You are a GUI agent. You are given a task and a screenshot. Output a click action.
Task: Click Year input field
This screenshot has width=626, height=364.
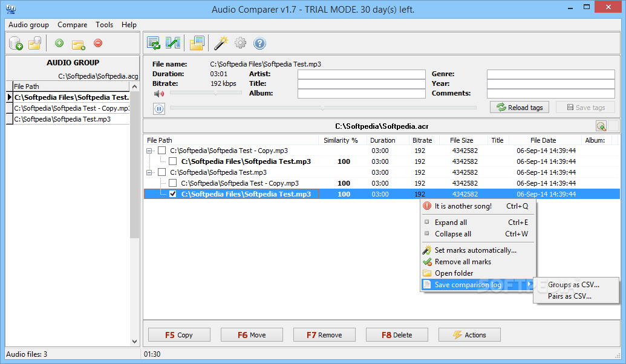point(550,84)
